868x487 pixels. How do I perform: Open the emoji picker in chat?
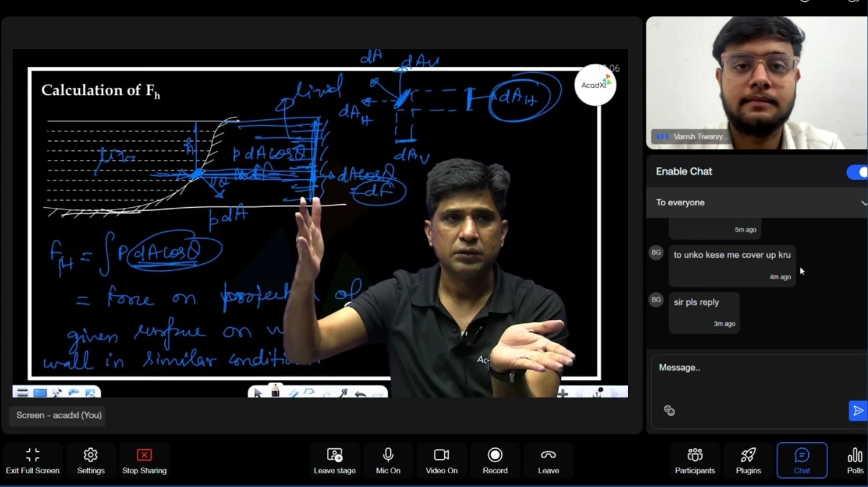[x=669, y=411]
